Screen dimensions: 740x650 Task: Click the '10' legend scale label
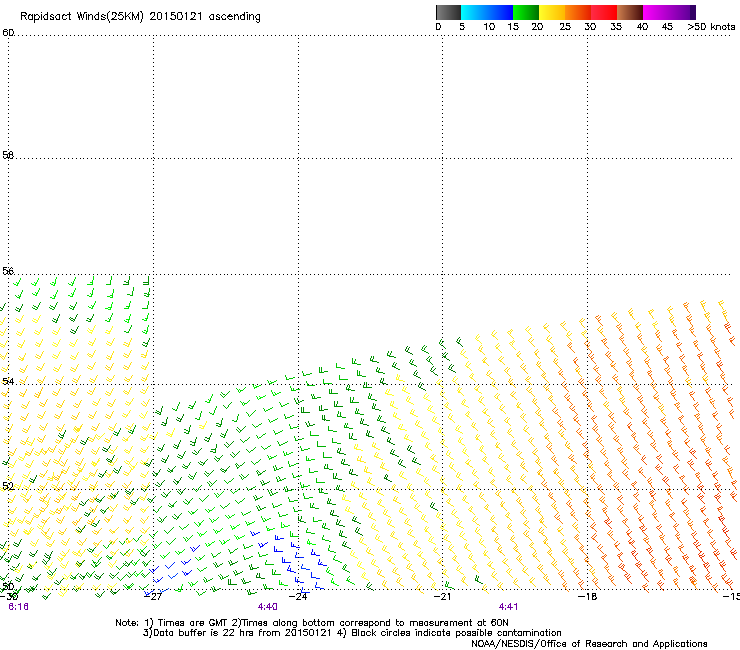tap(489, 27)
